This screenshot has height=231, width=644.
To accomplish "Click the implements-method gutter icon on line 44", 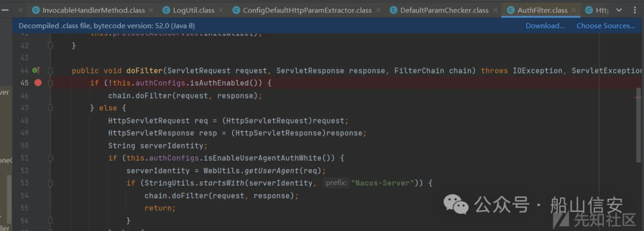I will [36, 70].
